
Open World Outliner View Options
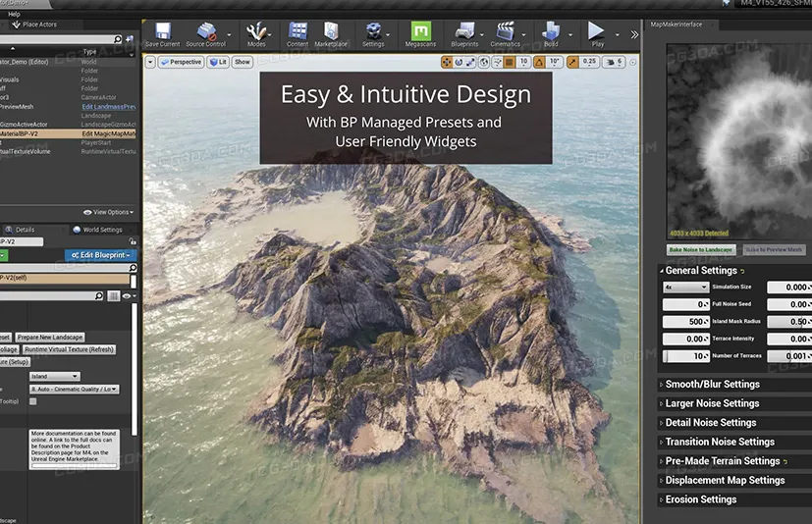(109, 212)
